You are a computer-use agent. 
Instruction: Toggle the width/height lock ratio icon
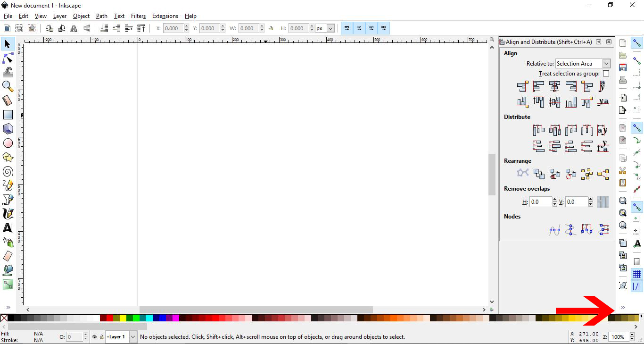click(271, 28)
